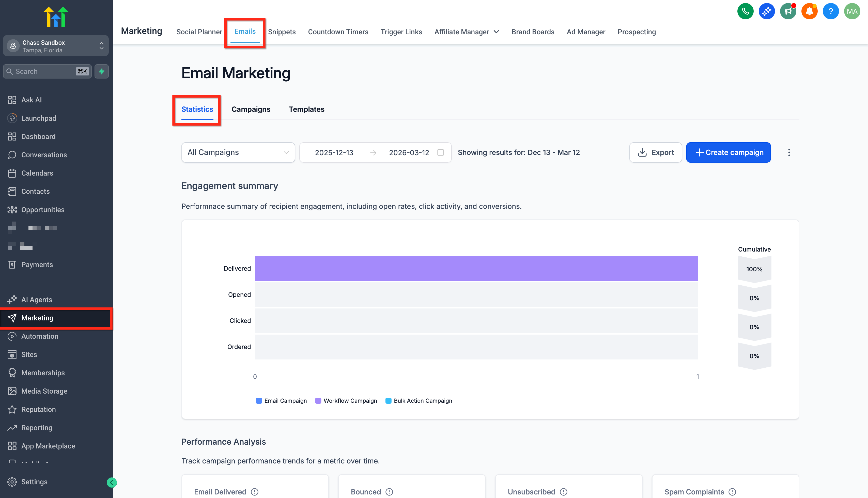This screenshot has height=498, width=868.
Task: Click the Create campaign button
Action: pos(728,152)
